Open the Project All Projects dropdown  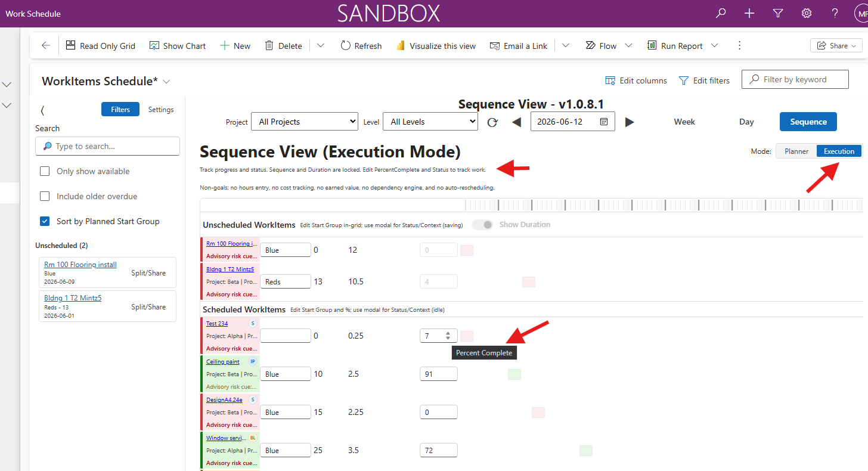coord(305,122)
